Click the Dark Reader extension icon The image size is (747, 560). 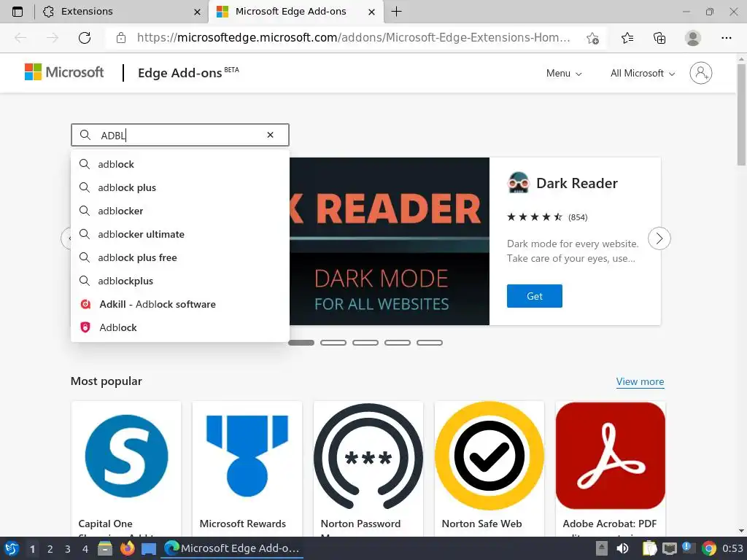[519, 183]
